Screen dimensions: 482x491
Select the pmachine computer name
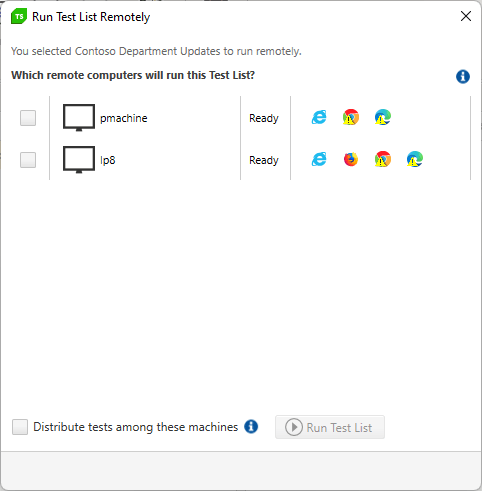[124, 118]
